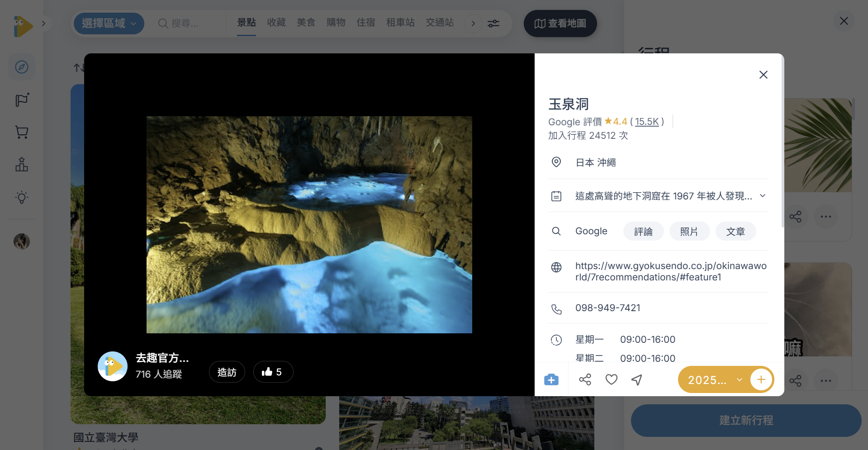
Task: Open Google 照片 photos chip
Action: (689, 231)
